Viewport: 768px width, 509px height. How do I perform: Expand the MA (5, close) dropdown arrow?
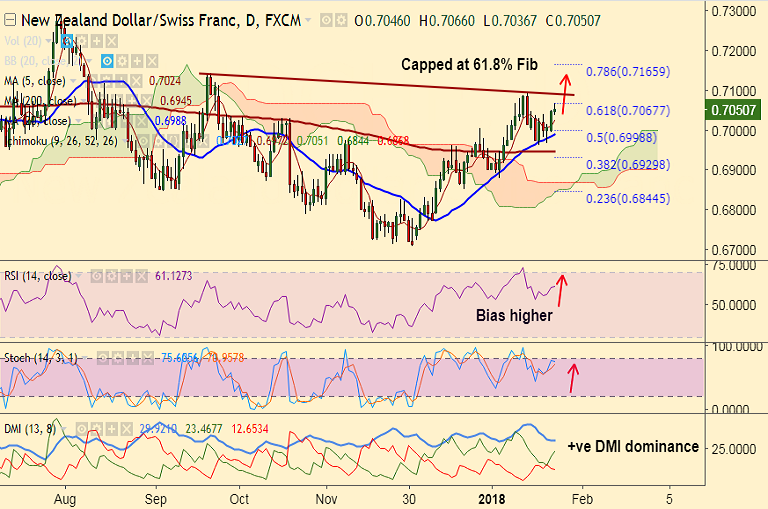click(x=73, y=81)
